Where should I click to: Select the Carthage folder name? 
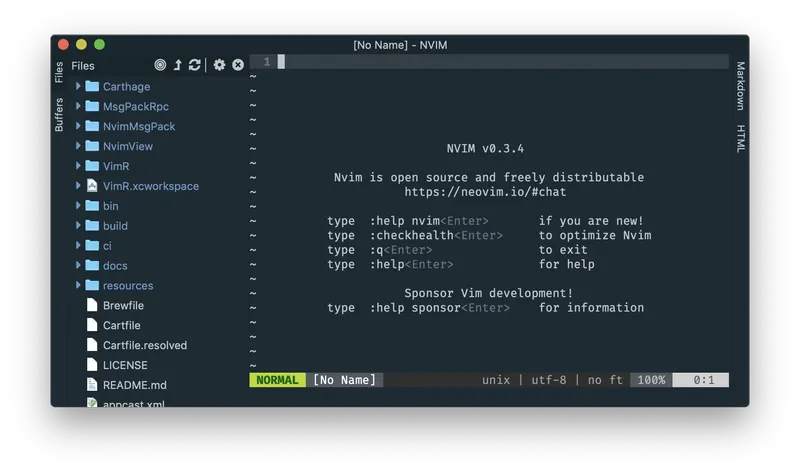point(127,87)
